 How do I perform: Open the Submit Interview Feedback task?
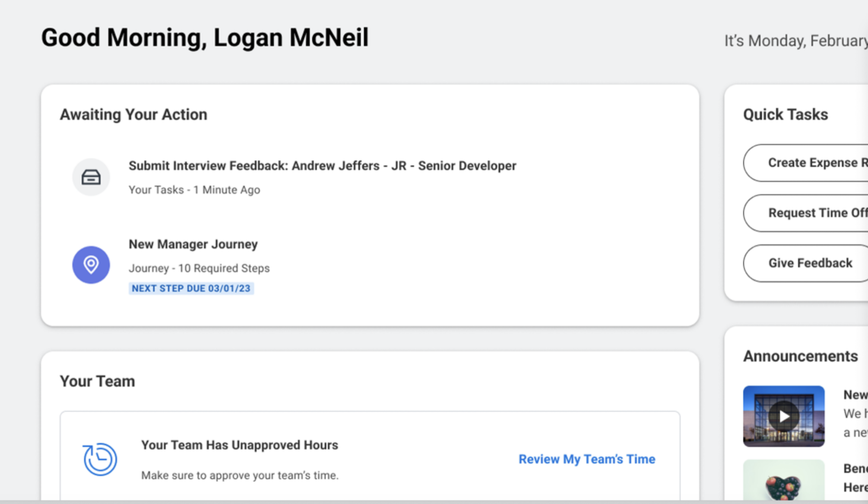[x=322, y=166]
